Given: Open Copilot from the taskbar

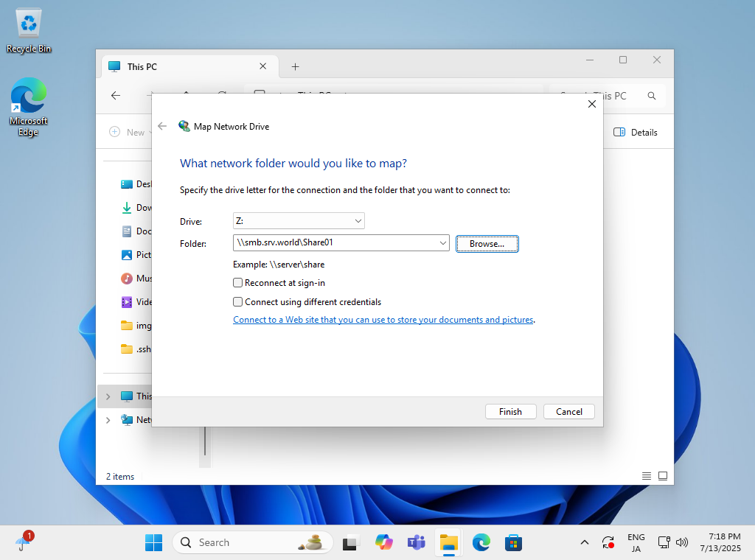Looking at the screenshot, I should (384, 542).
